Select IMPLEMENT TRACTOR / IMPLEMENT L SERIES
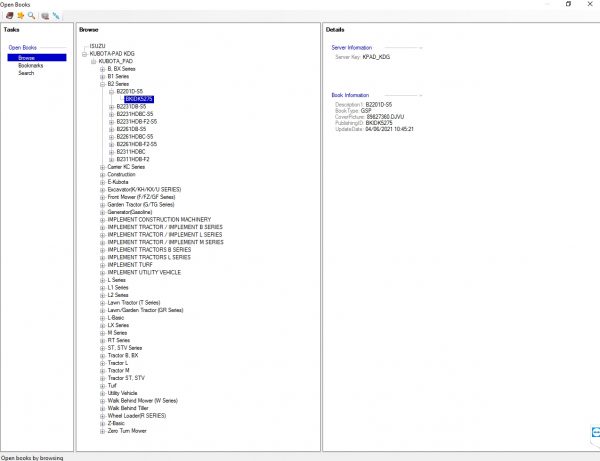The image size is (600, 461). tap(165, 235)
